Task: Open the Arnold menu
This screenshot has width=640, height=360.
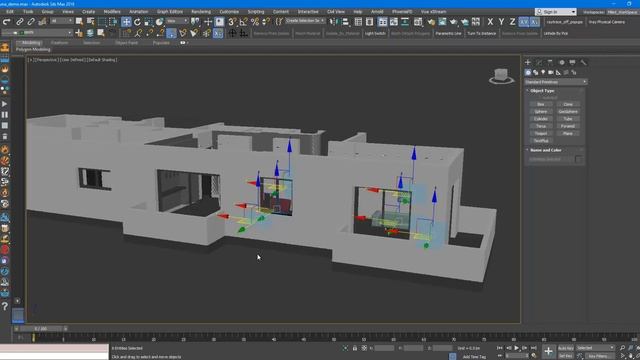Action: pyautogui.click(x=377, y=12)
